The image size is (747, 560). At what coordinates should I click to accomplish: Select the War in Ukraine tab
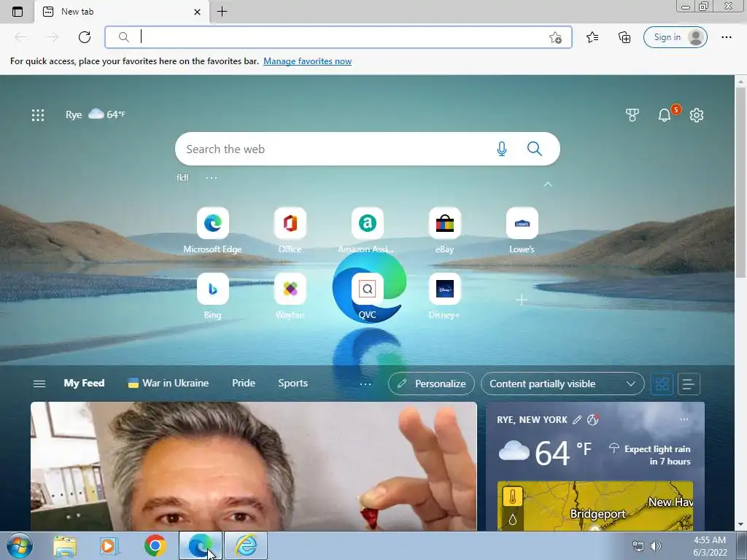169,384
